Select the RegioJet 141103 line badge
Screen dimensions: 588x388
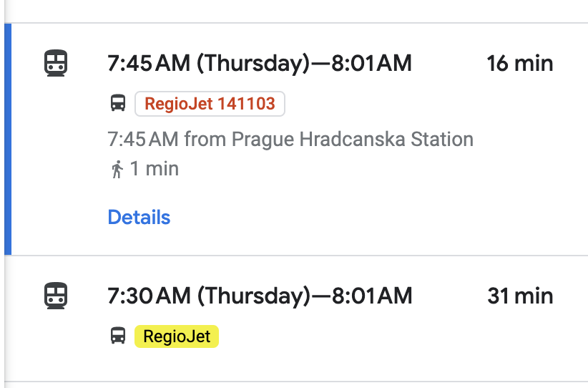[210, 104]
